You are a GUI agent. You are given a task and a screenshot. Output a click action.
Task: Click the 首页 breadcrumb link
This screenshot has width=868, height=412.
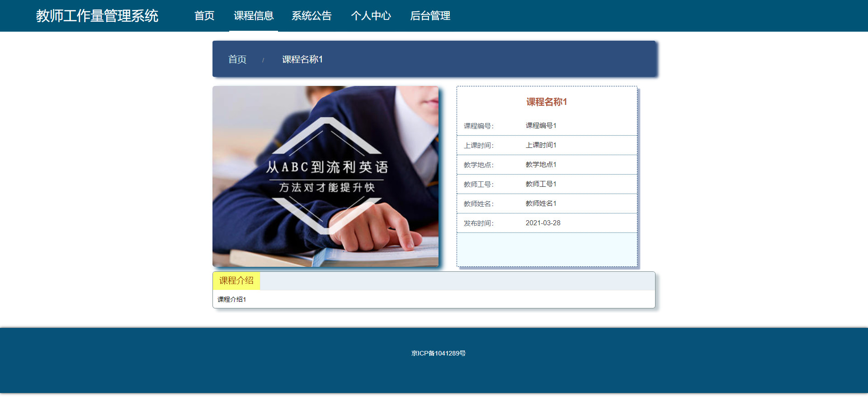(x=237, y=59)
